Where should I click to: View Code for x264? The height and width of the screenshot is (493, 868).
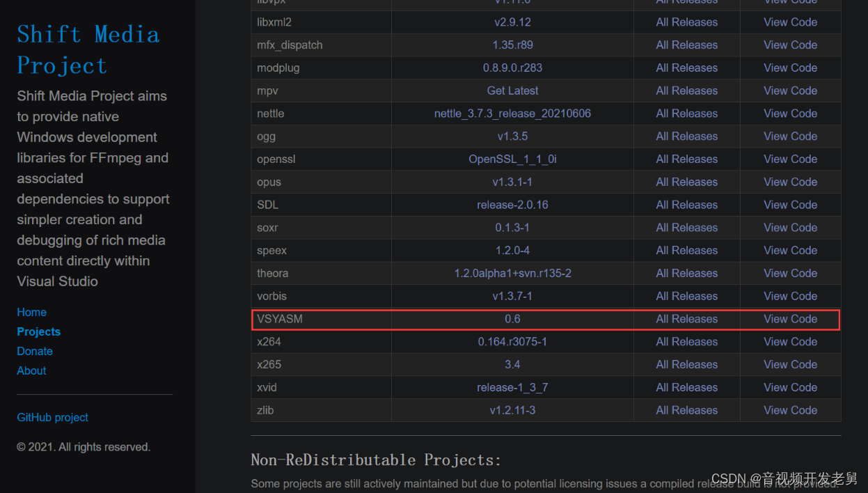(791, 342)
